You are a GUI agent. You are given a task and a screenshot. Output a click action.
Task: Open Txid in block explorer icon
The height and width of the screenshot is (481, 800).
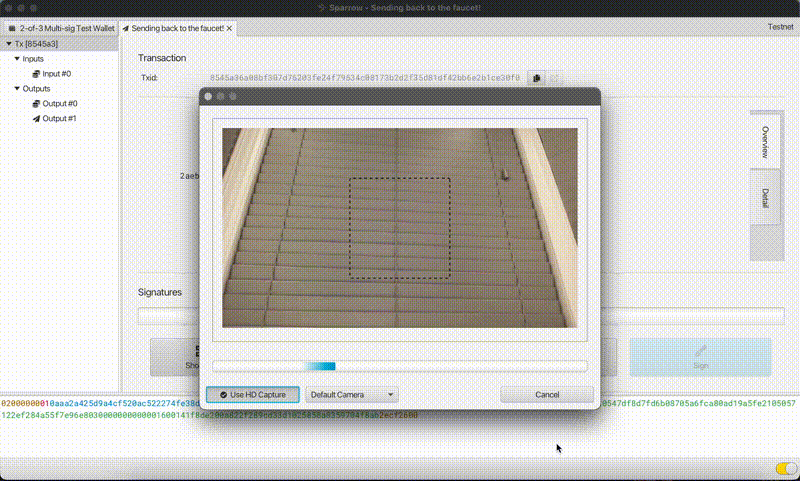555,78
